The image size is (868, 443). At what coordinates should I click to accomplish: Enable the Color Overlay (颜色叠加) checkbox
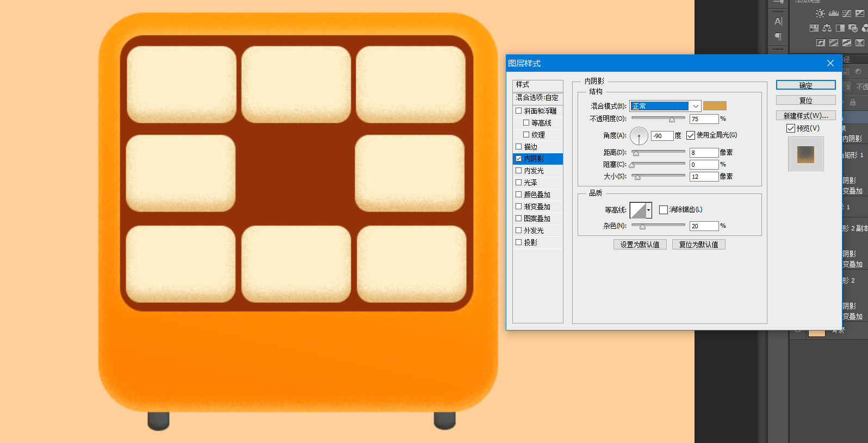click(519, 195)
